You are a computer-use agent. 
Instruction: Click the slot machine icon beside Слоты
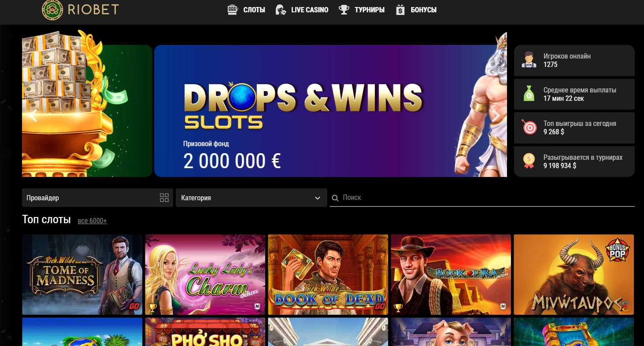point(232,10)
